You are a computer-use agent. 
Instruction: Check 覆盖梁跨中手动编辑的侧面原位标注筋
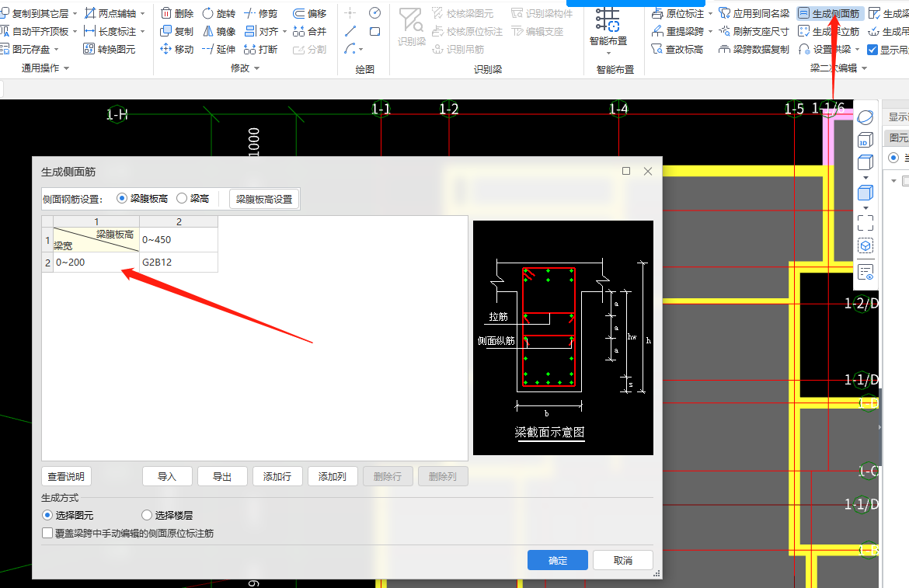(47, 533)
